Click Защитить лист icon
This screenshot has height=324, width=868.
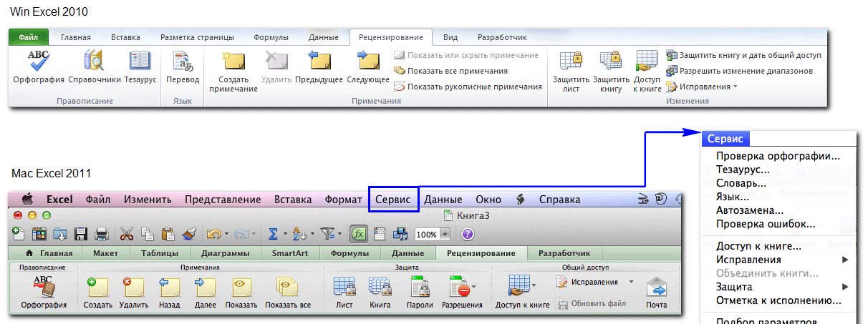571,61
